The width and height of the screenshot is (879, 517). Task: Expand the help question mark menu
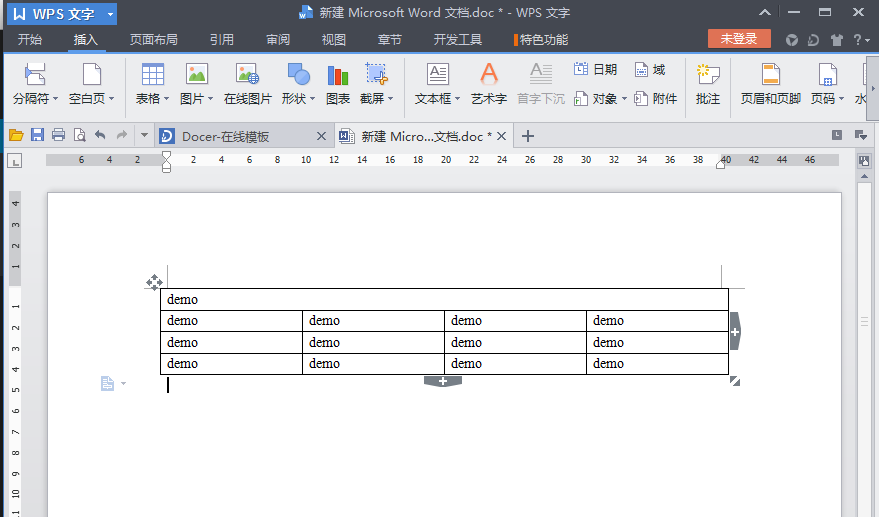862,40
